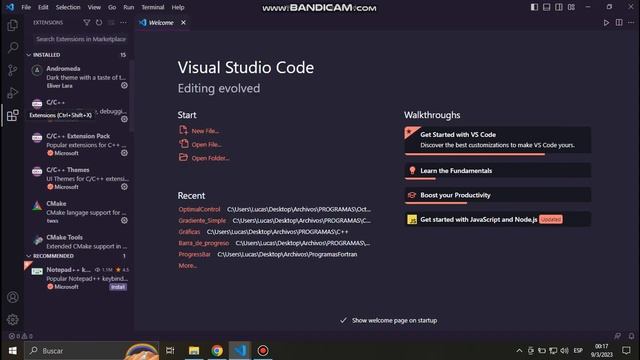Open Get Started with VS Code walkthrough
The height and width of the screenshot is (360, 640).
pyautogui.click(x=498, y=140)
